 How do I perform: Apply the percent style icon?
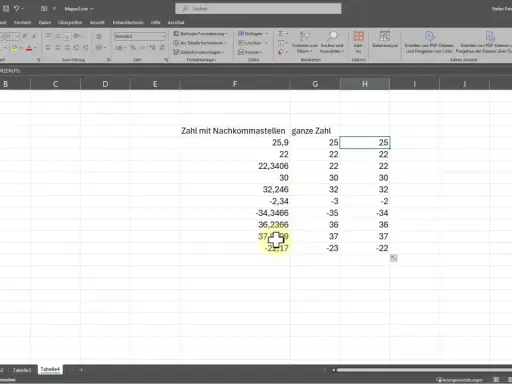point(133,48)
